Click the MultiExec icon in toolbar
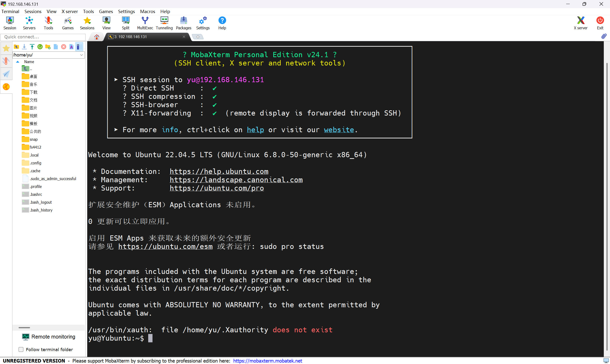 tap(145, 23)
